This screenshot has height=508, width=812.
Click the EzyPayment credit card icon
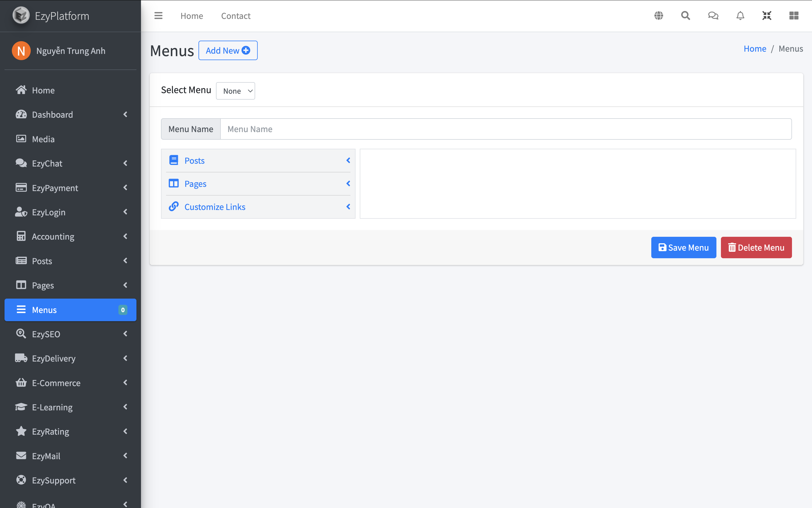tap(21, 187)
